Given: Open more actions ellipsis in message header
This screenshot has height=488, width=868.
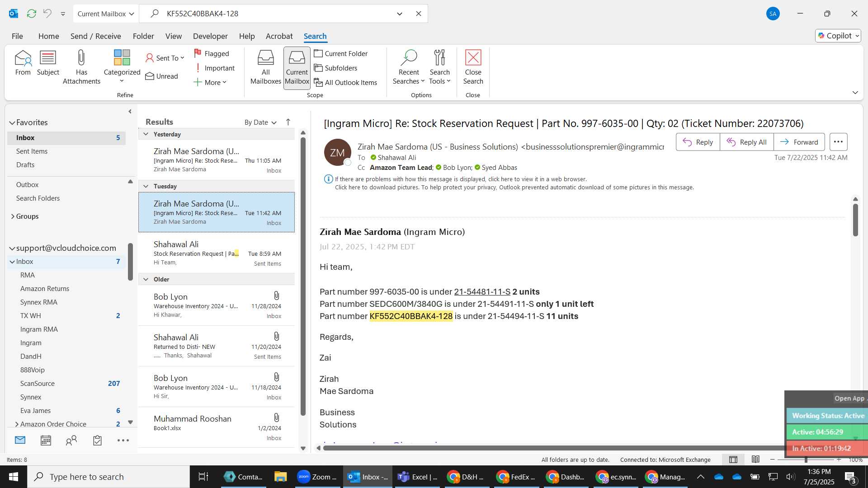Looking at the screenshot, I should 838,142.
